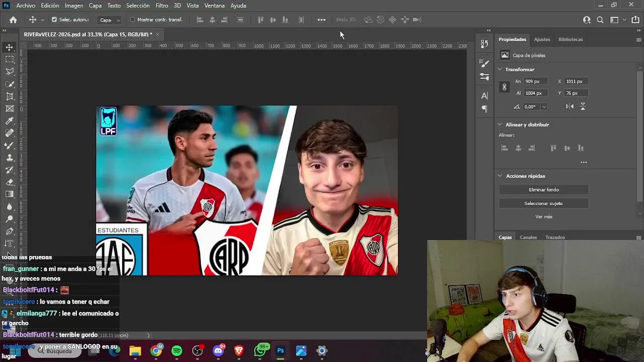The height and width of the screenshot is (362, 644).
Task: Open the rotation angle dropdown
Action: [x=544, y=107]
